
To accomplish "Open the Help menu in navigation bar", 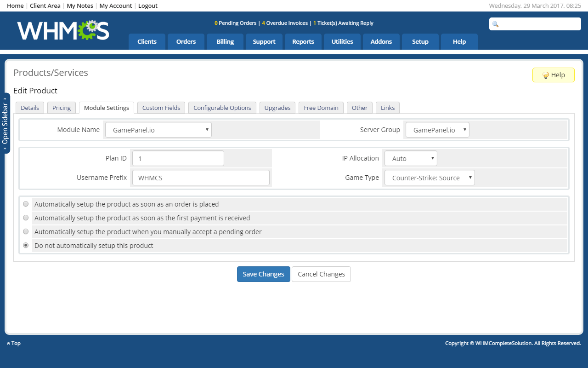I will pos(459,41).
